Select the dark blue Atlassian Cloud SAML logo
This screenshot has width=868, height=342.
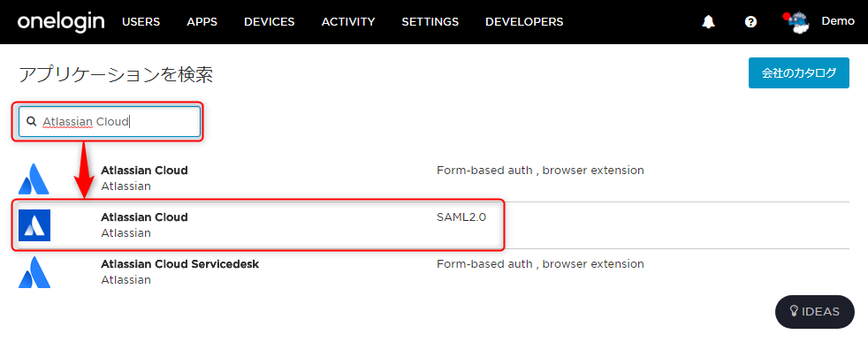(34, 225)
